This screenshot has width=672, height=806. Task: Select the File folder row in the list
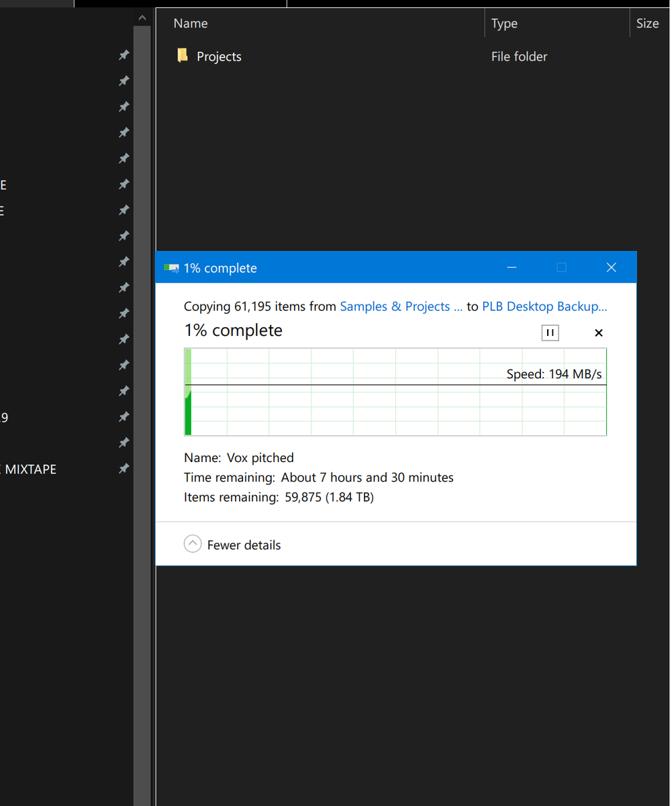[x=519, y=56]
